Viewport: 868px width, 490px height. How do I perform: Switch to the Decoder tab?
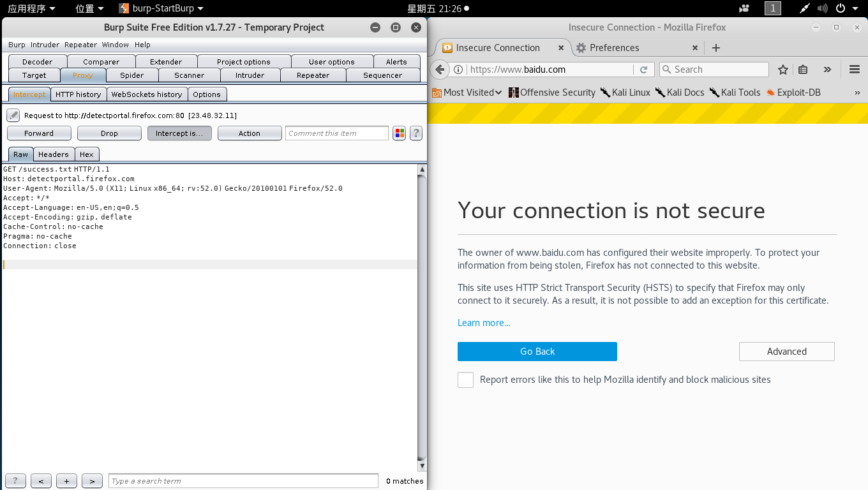(x=37, y=62)
